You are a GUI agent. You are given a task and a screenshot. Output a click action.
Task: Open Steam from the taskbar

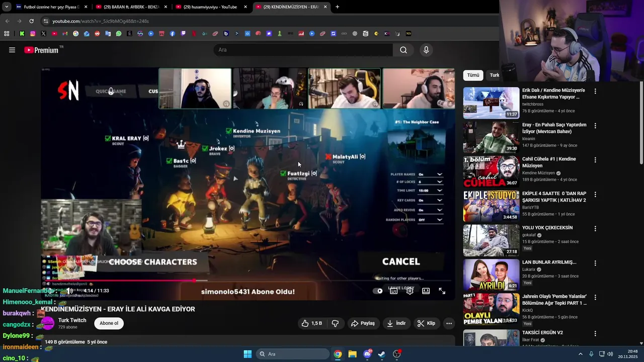point(382,354)
